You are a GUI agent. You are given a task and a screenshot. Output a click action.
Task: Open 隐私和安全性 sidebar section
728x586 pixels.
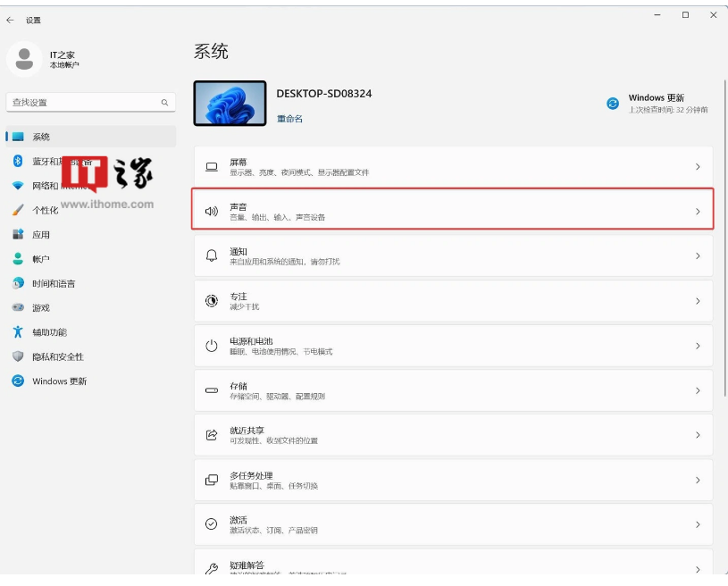[58, 356]
